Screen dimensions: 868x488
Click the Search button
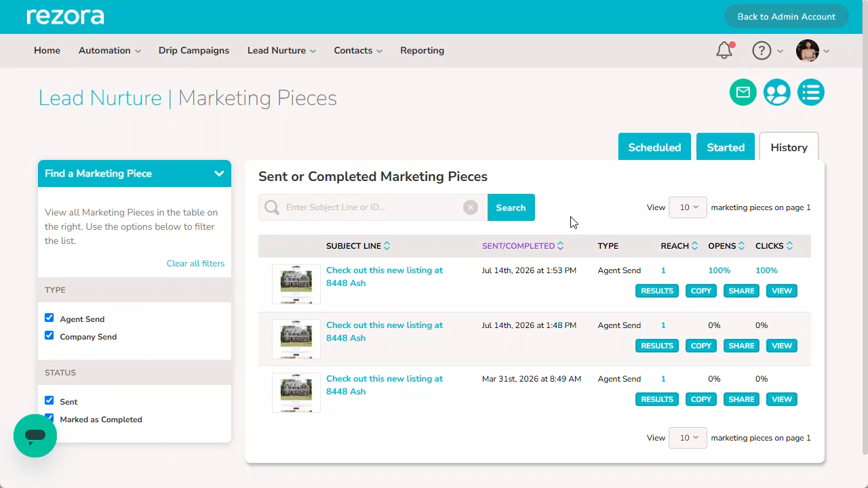tap(511, 207)
